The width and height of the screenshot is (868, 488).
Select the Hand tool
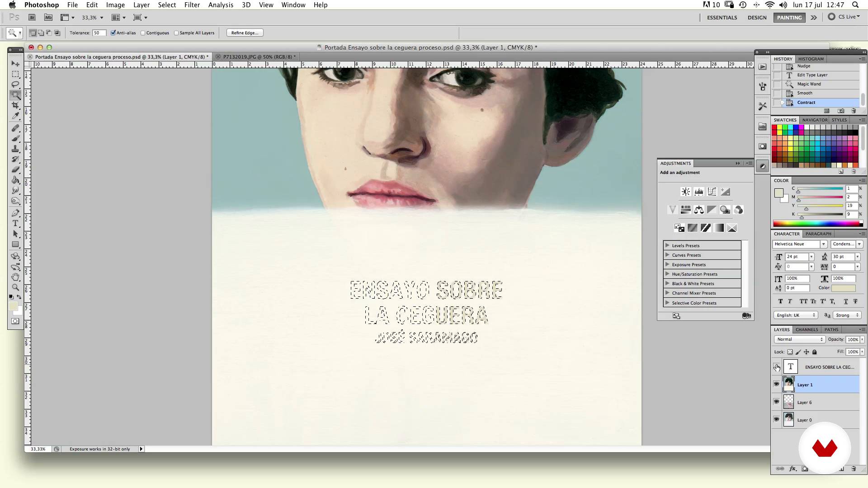[x=15, y=277]
